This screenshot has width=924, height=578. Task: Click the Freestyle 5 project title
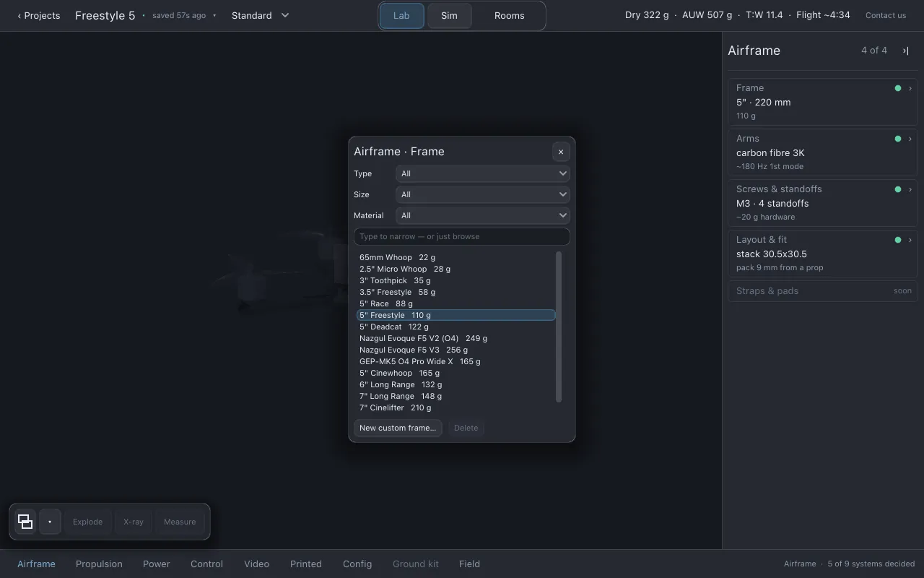[105, 15]
